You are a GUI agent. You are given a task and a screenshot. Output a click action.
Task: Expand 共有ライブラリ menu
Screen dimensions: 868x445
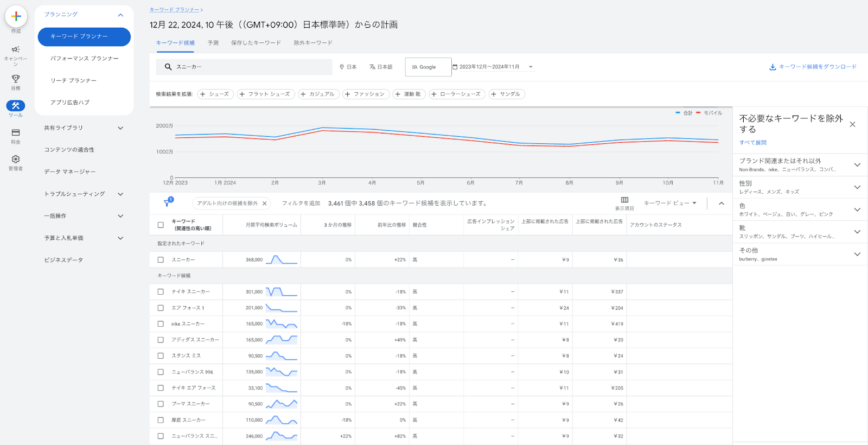pos(120,128)
